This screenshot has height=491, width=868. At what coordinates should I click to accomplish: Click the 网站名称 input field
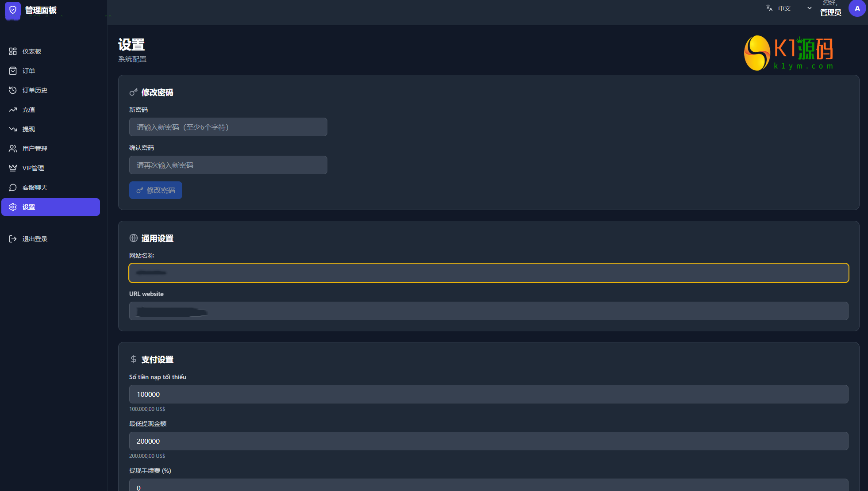(x=489, y=273)
